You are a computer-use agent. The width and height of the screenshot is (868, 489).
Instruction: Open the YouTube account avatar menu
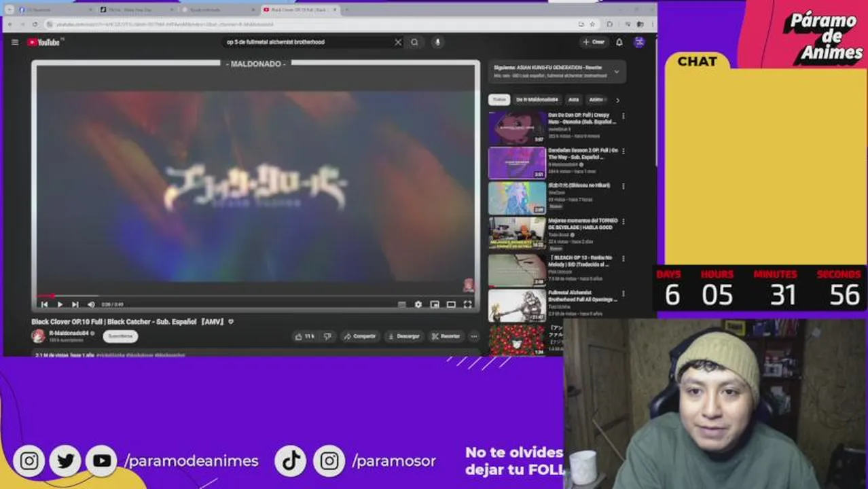(x=639, y=42)
